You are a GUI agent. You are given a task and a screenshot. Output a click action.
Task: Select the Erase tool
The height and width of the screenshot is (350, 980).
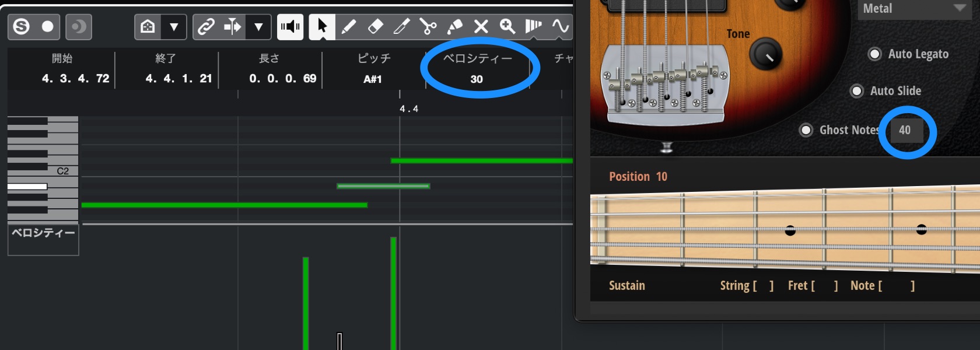[x=376, y=27]
